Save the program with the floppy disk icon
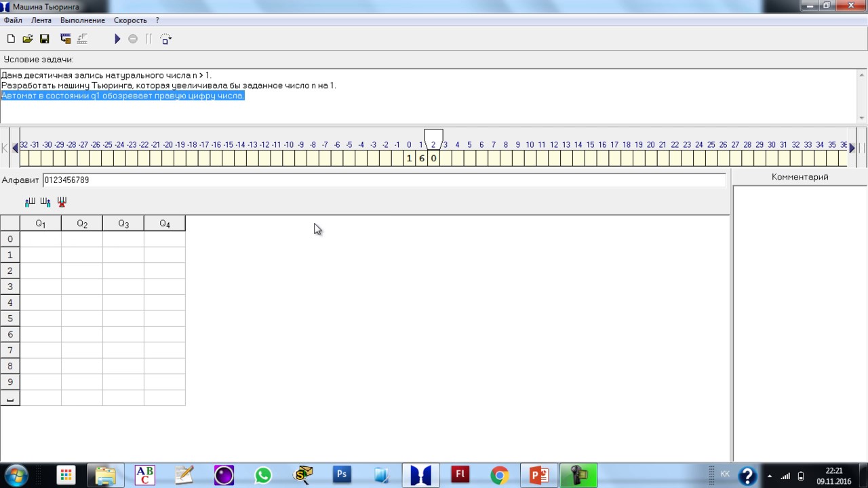The width and height of the screenshot is (868, 488). click(44, 39)
